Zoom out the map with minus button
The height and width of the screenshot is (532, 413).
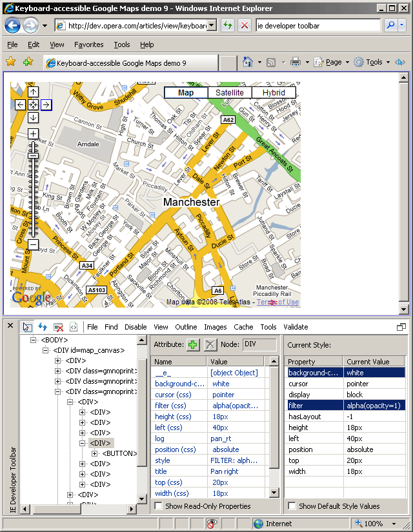point(33,244)
